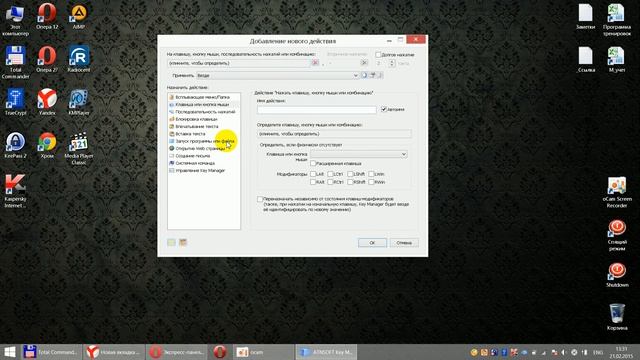
Task: Select 'Системная команда' action
Action: coord(192,163)
